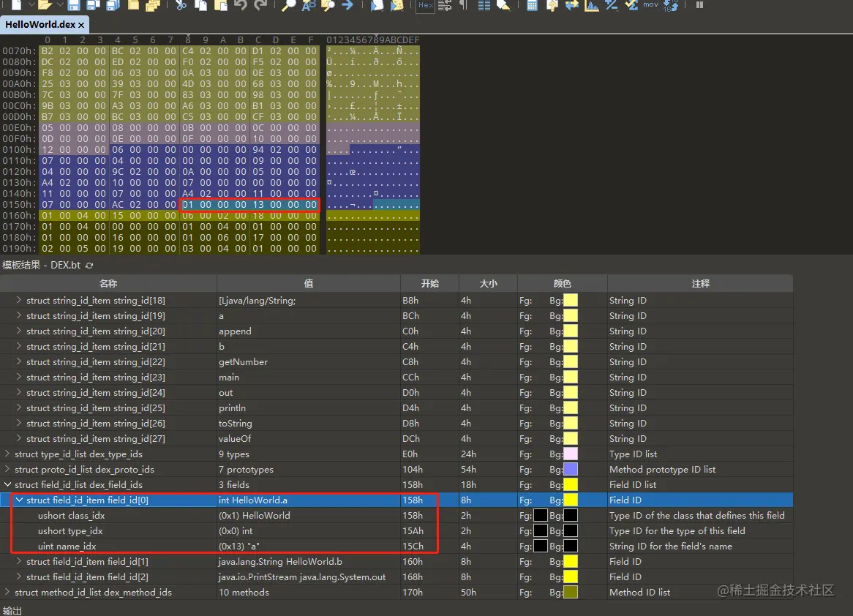Screen dimensions: 853x616
Task: Expand the type_id_list dex_type_ids node
Action: [7, 454]
